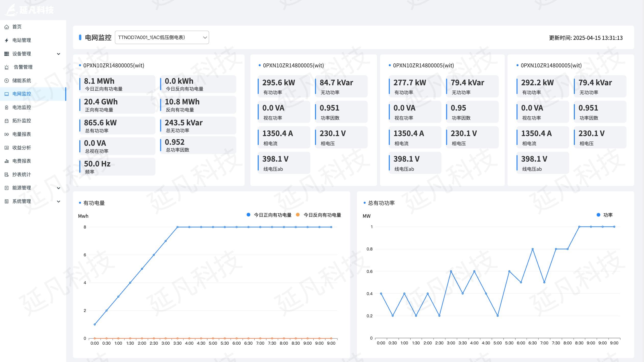644x362 pixels.
Task: Click the bar chart icon for 电费报表
Action: (x=7, y=161)
